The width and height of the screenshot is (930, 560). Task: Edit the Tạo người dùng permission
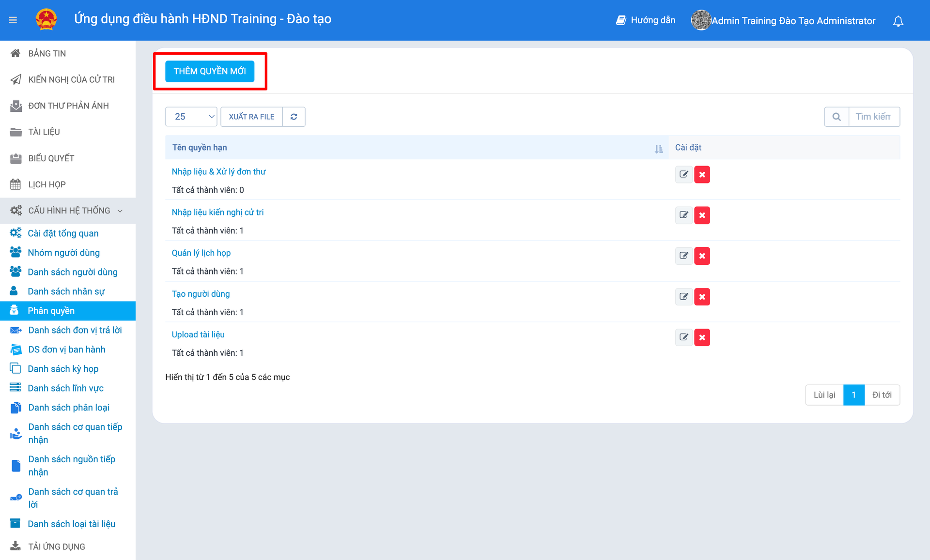(683, 297)
